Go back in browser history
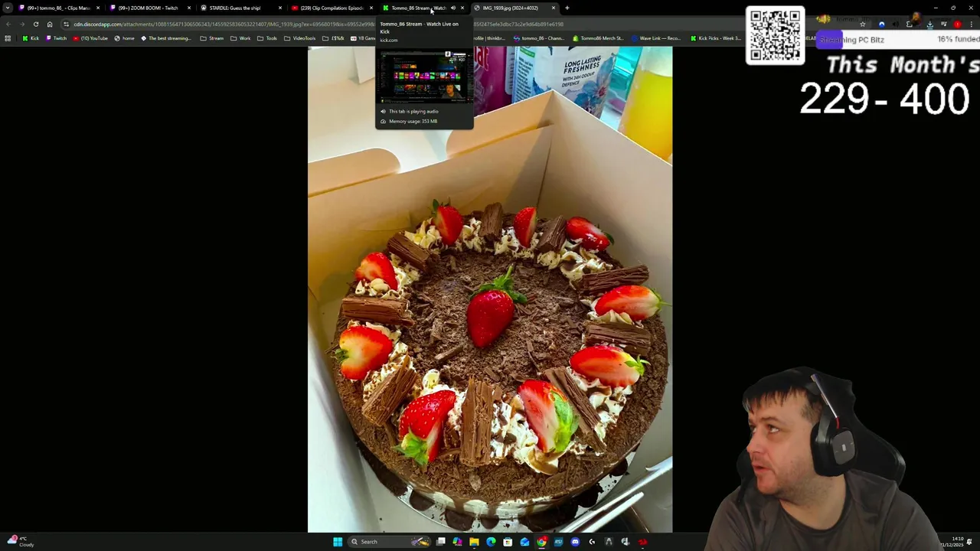The image size is (980, 551). (x=8, y=24)
